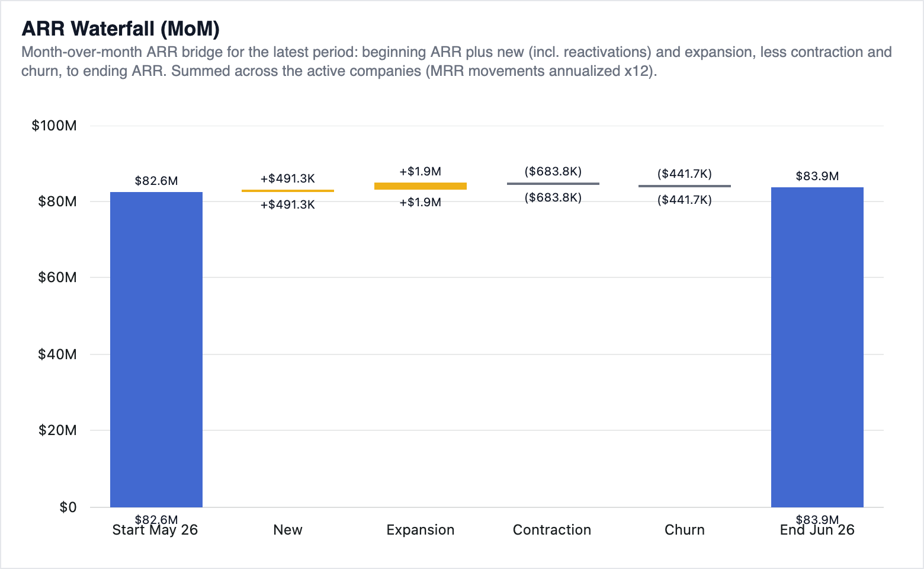The width and height of the screenshot is (924, 569).
Task: Click the $100M y-axis label
Action: click(x=54, y=126)
